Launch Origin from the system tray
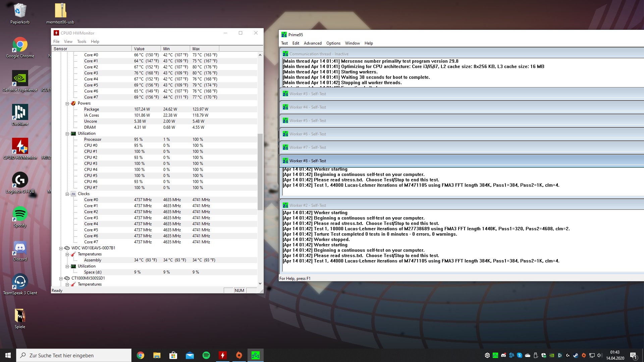 584,355
